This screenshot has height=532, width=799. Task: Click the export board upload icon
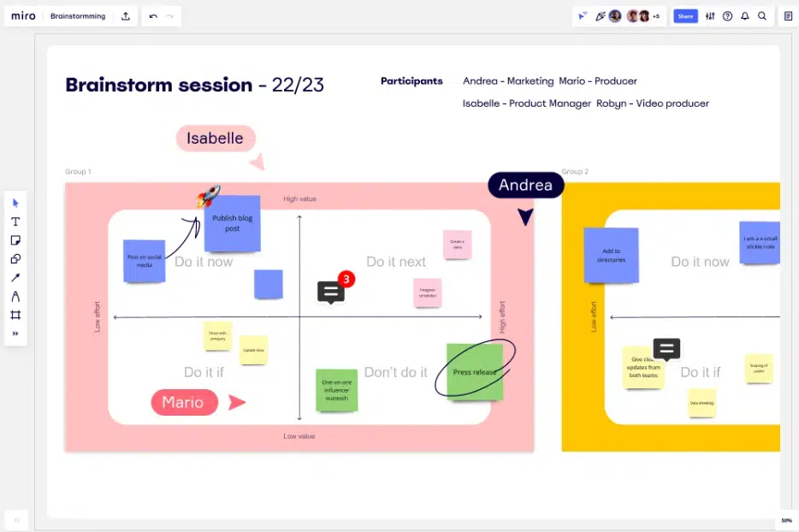(x=126, y=16)
